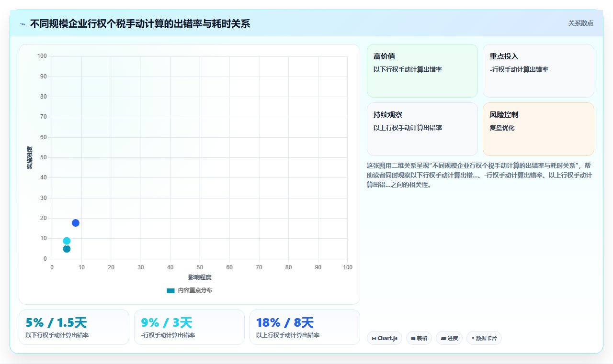Viewport: 613px width, 364px height.
Task: Click x-axis tick label 50
Action: pyautogui.click(x=200, y=267)
